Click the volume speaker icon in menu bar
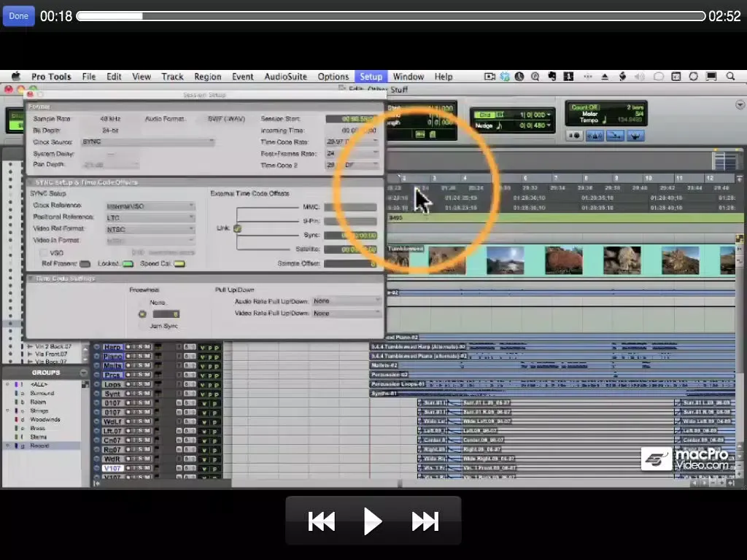This screenshot has width=747, height=560. [639, 76]
